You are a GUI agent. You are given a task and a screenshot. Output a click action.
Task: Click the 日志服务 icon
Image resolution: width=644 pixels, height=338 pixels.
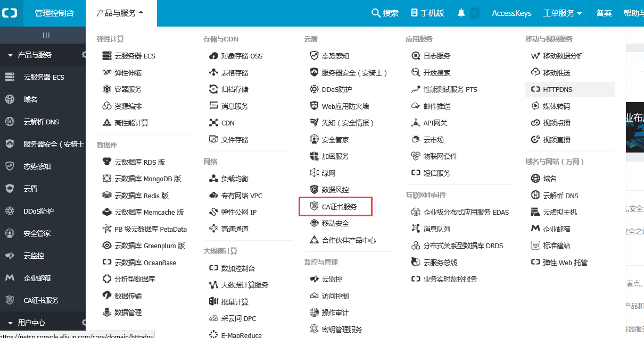point(416,56)
